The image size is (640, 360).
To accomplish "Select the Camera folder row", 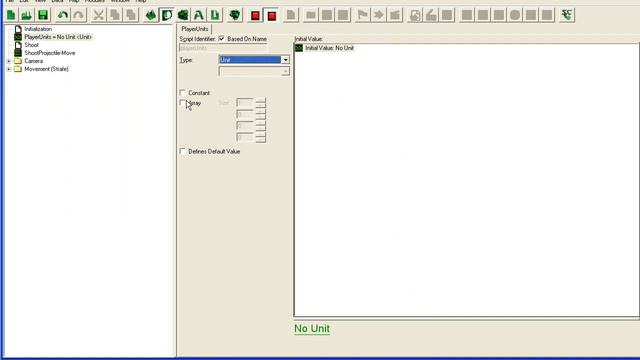I will pyautogui.click(x=33, y=61).
